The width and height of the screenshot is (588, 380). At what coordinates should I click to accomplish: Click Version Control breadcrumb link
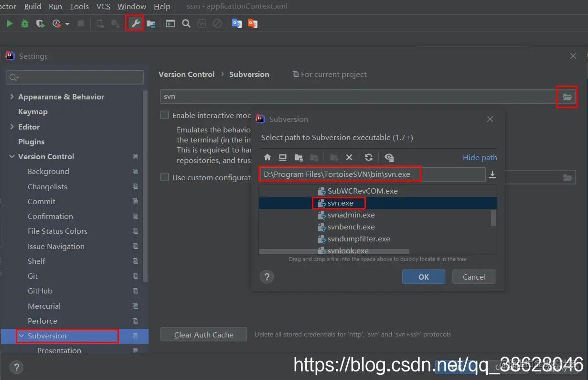[x=186, y=74]
